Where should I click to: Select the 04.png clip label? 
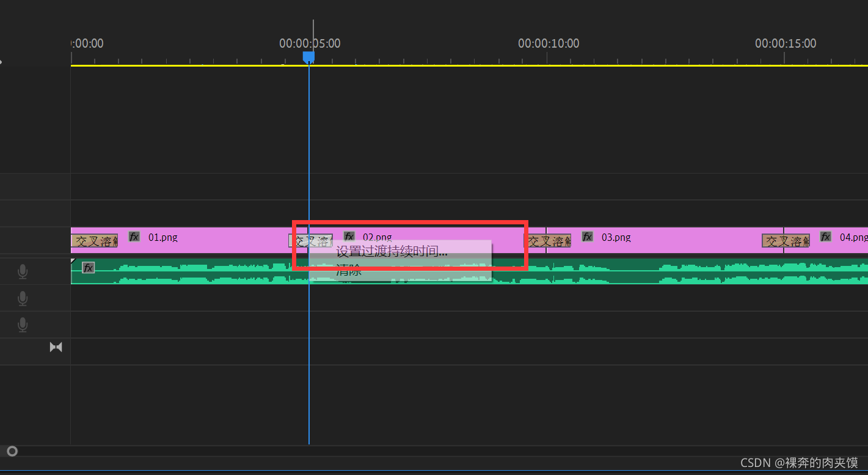point(853,237)
